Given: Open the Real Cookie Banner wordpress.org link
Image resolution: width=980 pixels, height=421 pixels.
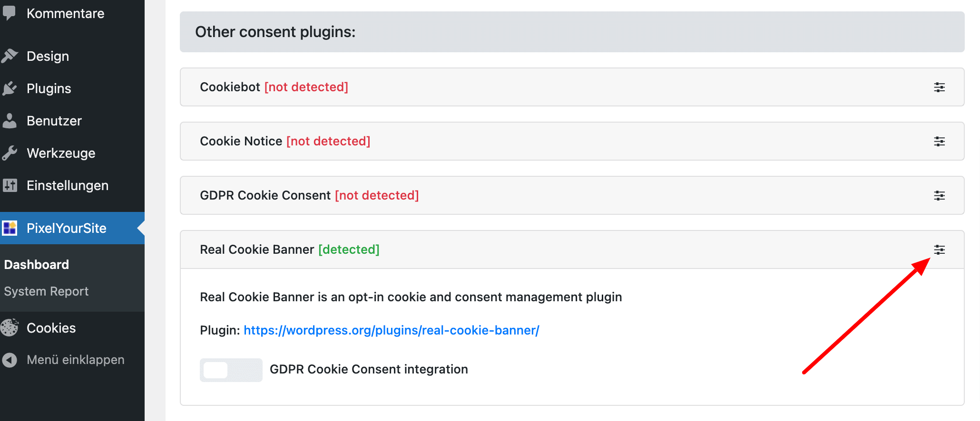Looking at the screenshot, I should coord(391,330).
